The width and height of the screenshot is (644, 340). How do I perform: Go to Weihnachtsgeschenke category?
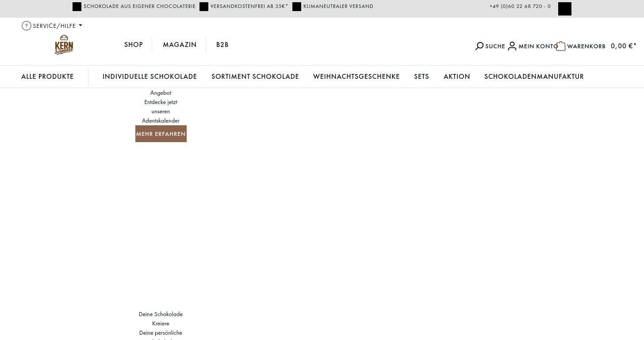(x=356, y=77)
